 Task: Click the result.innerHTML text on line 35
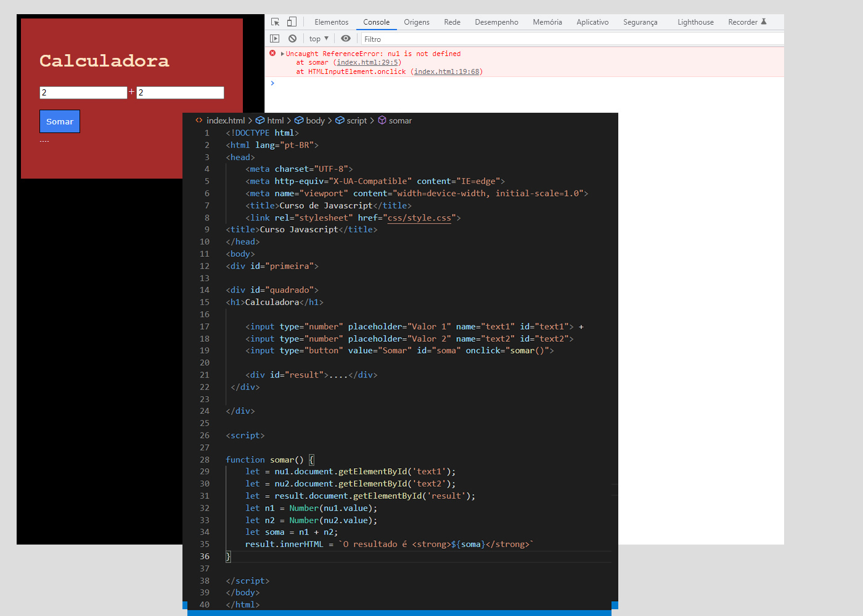point(284,544)
